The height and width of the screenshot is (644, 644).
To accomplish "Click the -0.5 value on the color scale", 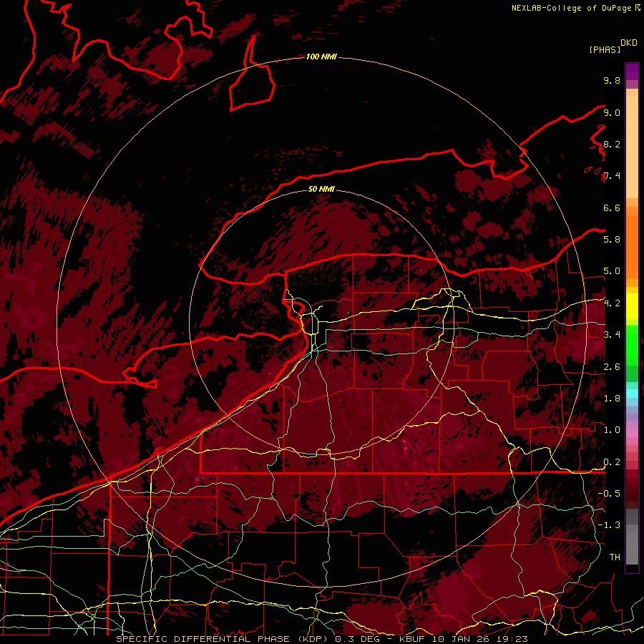I will click(609, 494).
